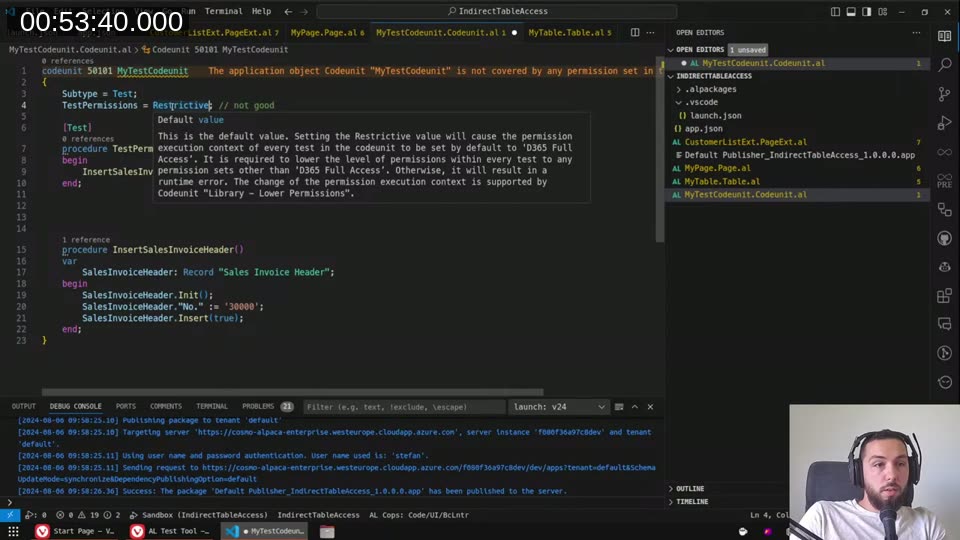Switch to the Output panel tab
Screen dimensions: 960x540
(x=24, y=407)
